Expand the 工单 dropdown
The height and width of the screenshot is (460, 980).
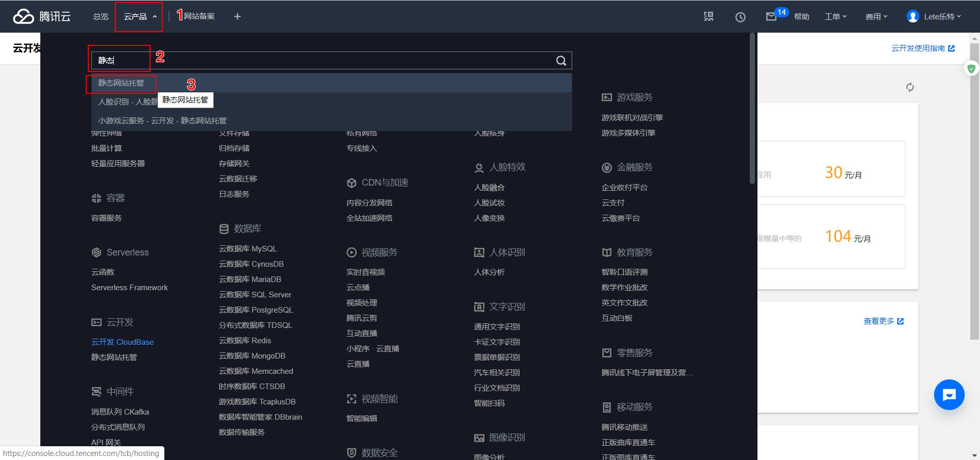click(836, 17)
